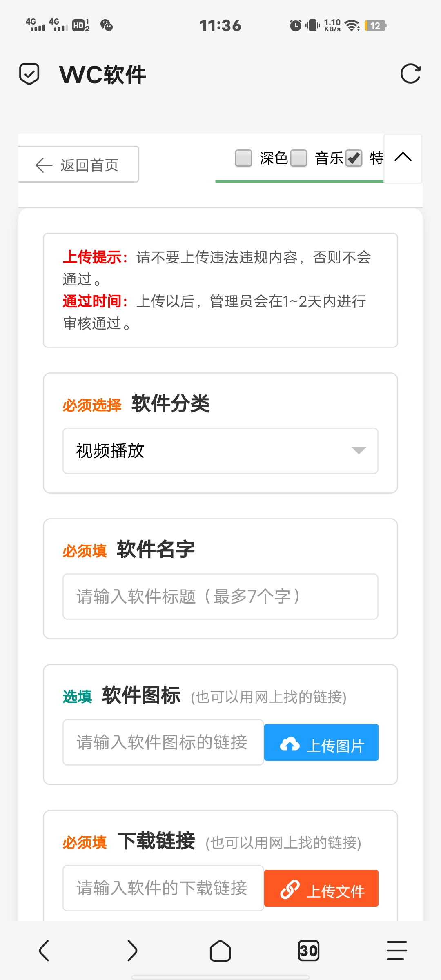The image size is (441, 980).
Task: Tap the browser forward arrow
Action: click(x=132, y=951)
